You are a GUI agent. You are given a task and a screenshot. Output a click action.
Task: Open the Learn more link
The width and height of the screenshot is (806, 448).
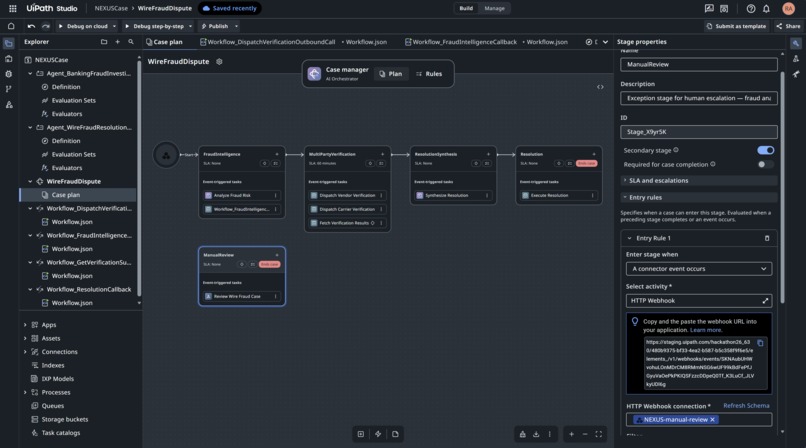[x=705, y=330]
